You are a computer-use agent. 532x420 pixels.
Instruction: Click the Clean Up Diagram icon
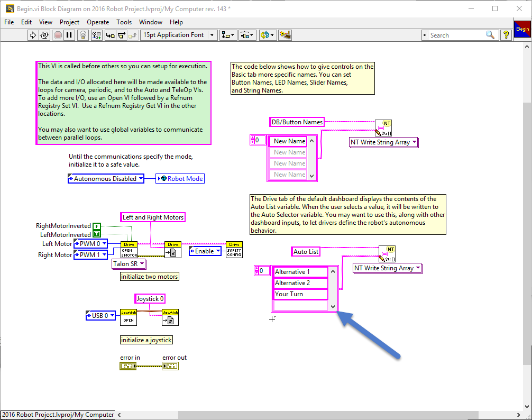click(286, 35)
